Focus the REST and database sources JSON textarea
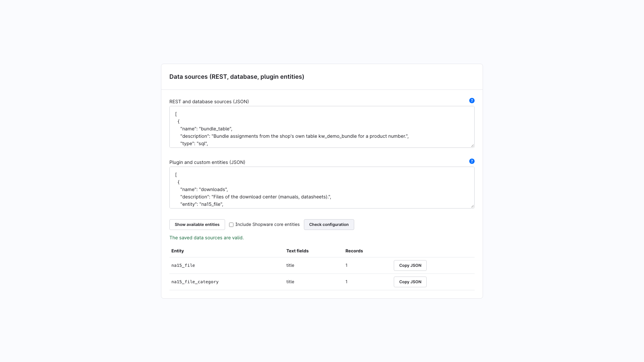 322,127
